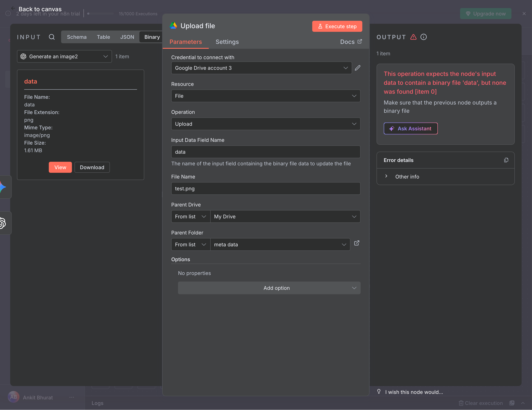Open the Add option dropdown

[x=269, y=288]
